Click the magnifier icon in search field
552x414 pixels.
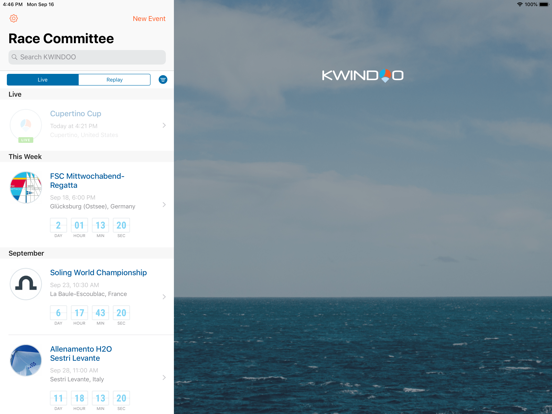point(14,57)
